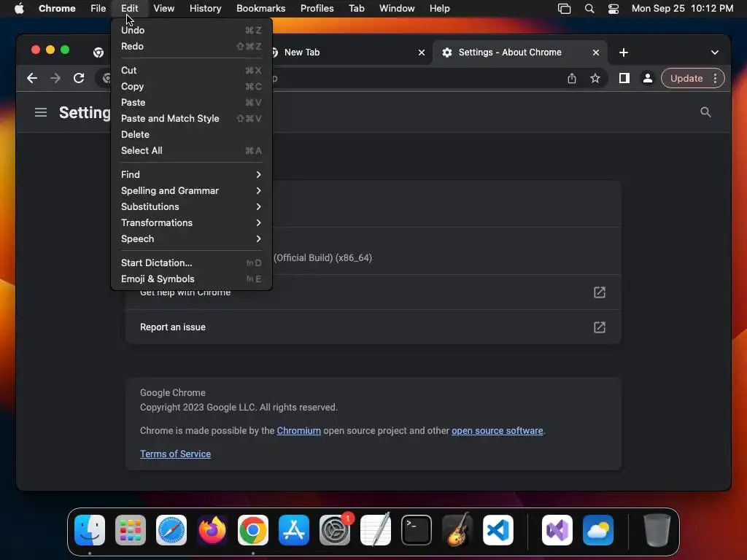This screenshot has width=747, height=560.
Task: Choose Paste and Match Style
Action: pos(191,119)
